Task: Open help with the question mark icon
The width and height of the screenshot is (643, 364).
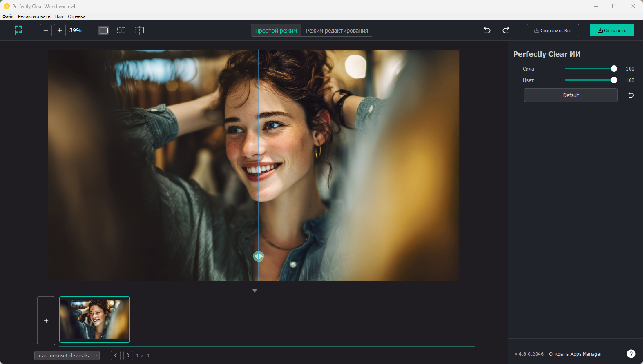Action: point(631,354)
